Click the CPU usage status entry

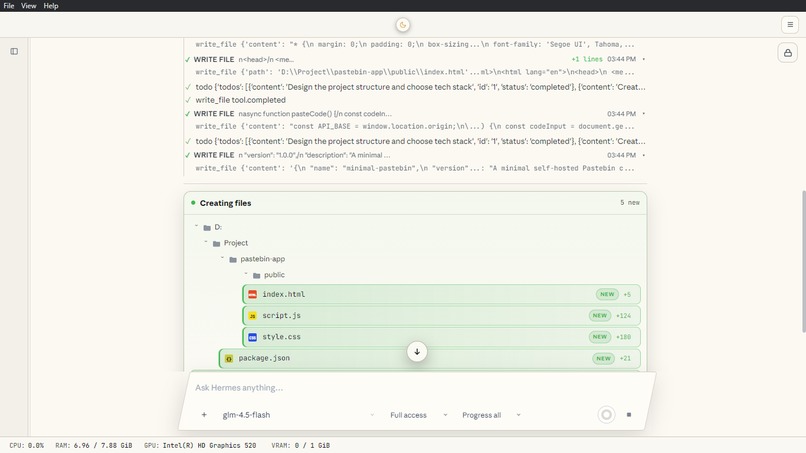pyautogui.click(x=26, y=445)
